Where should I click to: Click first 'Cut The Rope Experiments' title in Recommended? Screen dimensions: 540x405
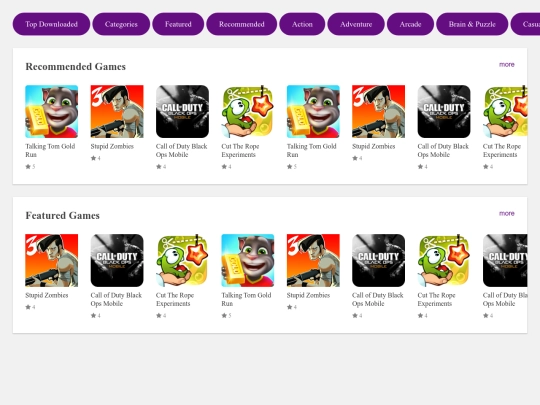pyautogui.click(x=240, y=150)
